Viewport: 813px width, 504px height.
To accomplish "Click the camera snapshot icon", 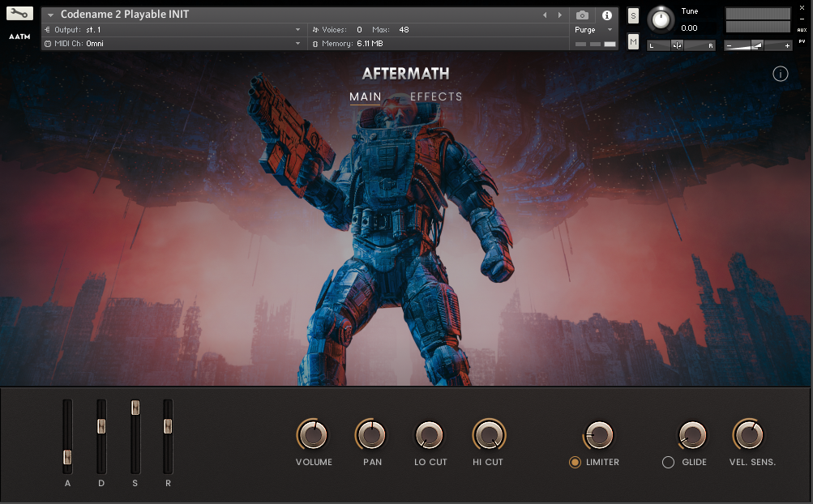I will 582,15.
